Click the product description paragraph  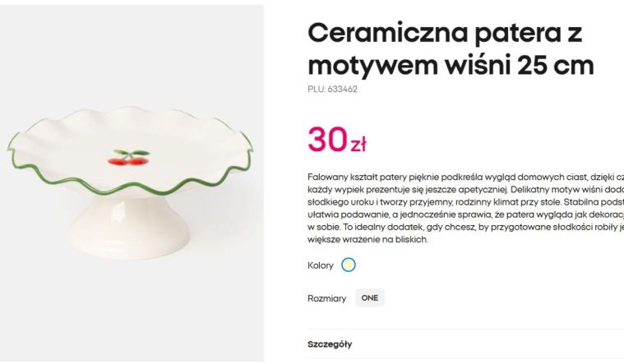tap(465, 208)
